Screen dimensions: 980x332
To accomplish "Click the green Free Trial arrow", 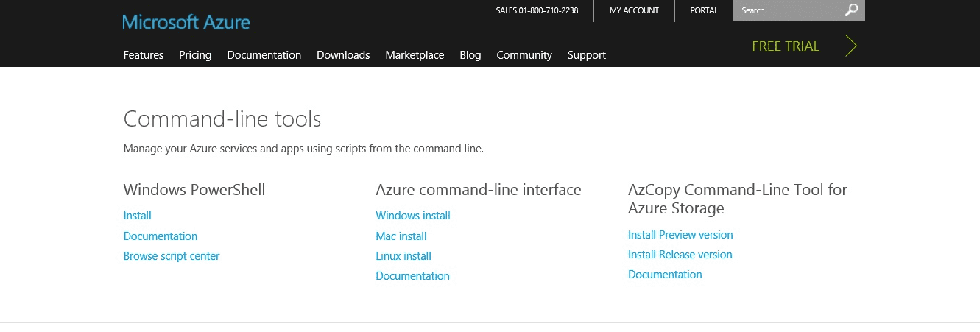I will pyautogui.click(x=851, y=46).
